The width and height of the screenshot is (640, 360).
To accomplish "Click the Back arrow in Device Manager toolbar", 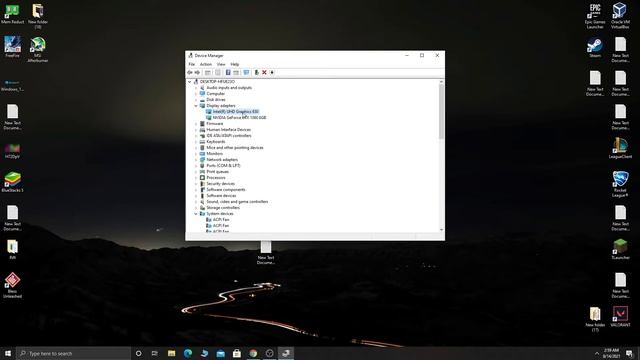I will click(190, 72).
